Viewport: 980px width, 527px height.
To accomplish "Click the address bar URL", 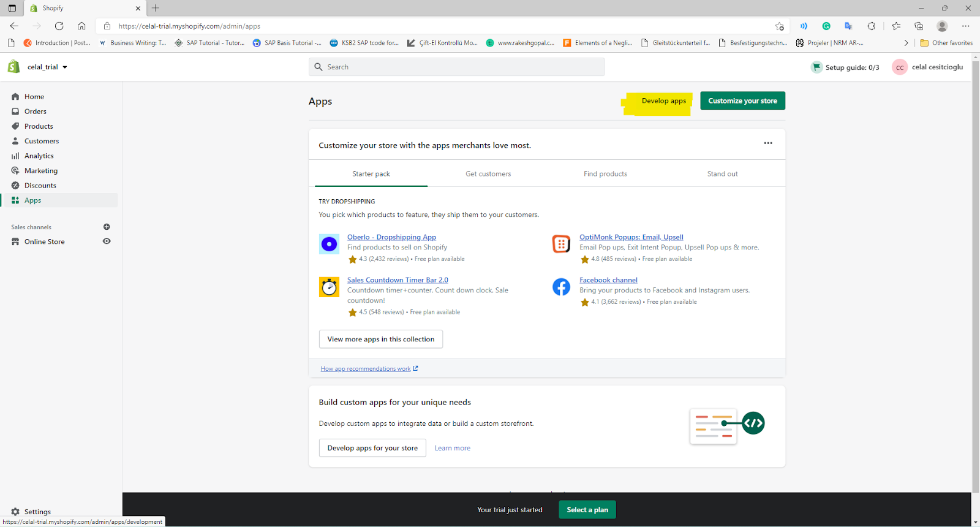I will (x=189, y=26).
